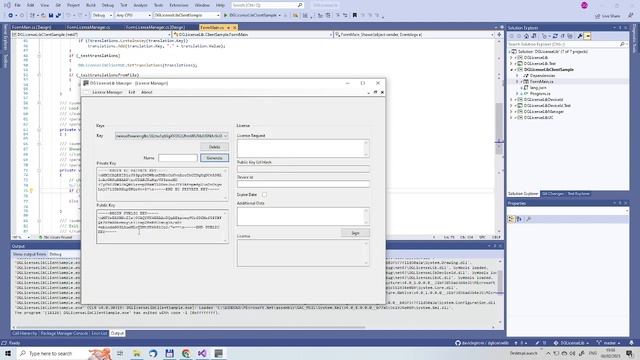Viewport: 640px width, 360px height.
Task: Switch to FormLicenseManager.cs editor tab
Action: coord(89,27)
